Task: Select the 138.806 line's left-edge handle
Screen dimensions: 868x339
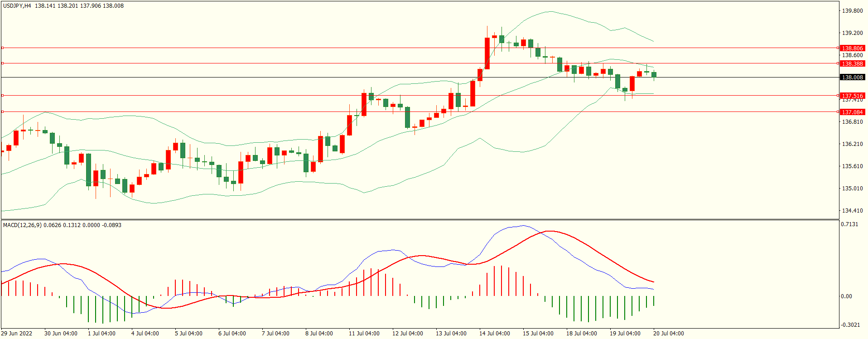Action: tap(2, 48)
